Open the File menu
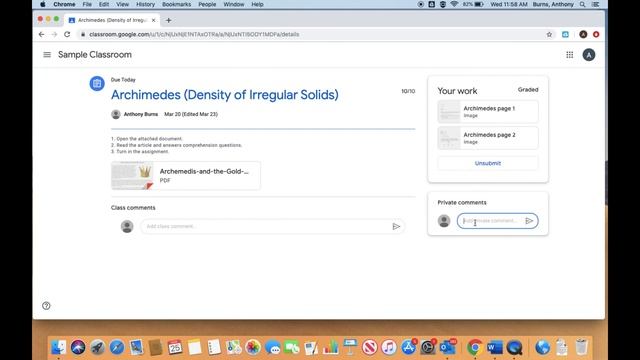640x360 pixels. coord(87,4)
